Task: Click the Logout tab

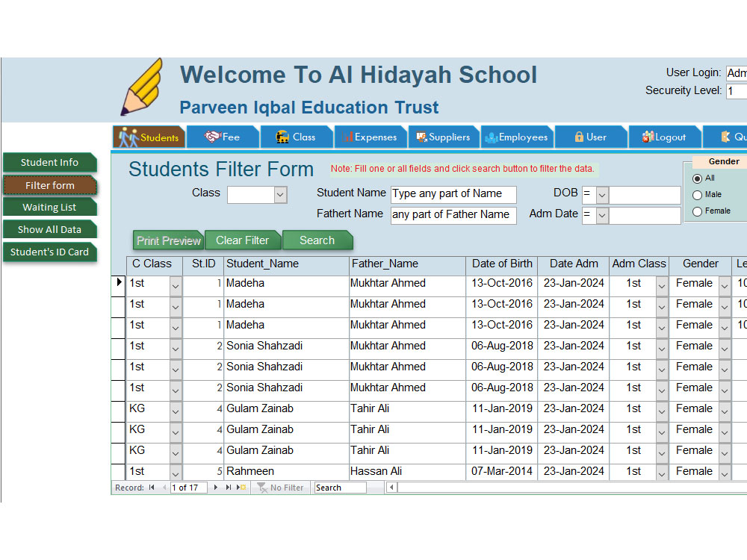Action: point(665,137)
